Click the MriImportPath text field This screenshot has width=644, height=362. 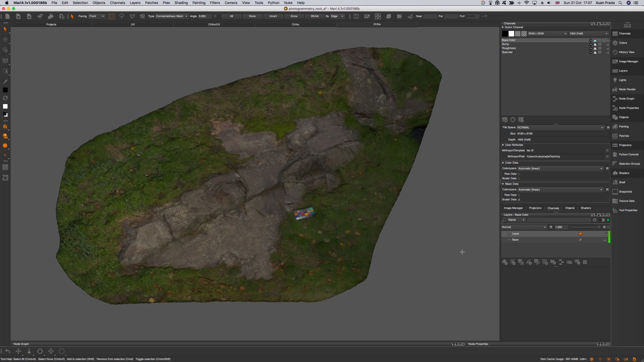[564, 157]
